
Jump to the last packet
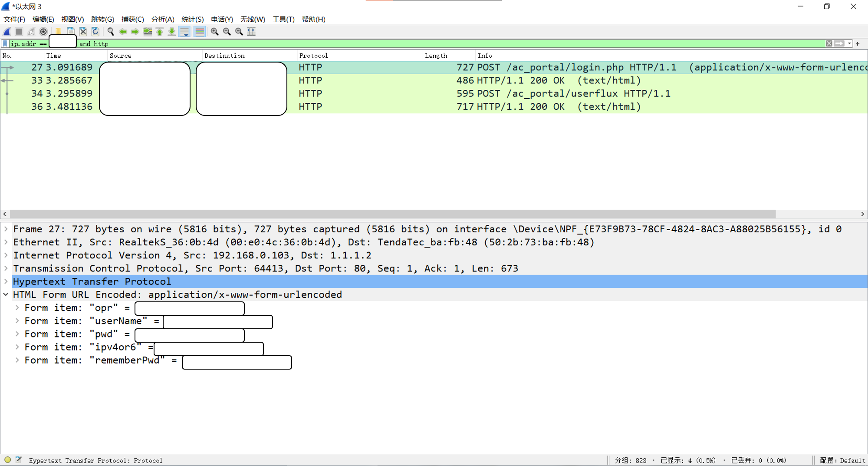(172, 32)
